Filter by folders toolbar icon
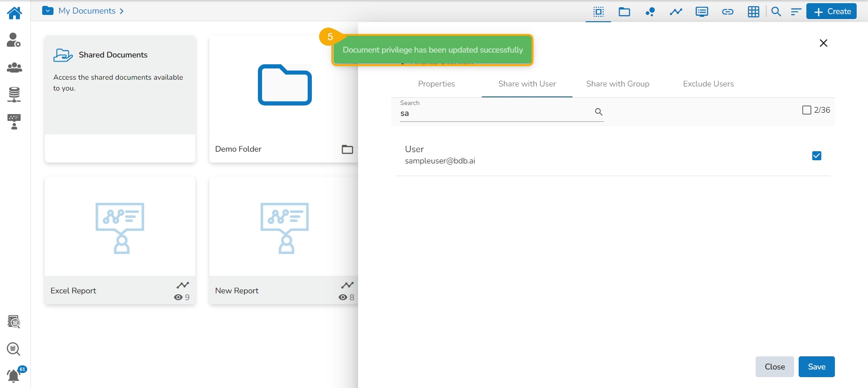This screenshot has height=388, width=868. [625, 12]
